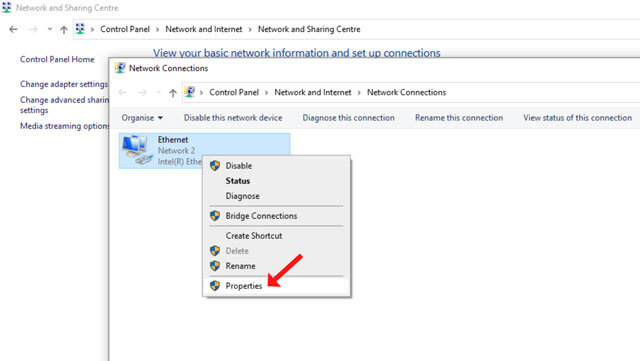This screenshot has width=640, height=361.
Task: Click the 'View your basic network information' heading
Action: click(x=297, y=53)
